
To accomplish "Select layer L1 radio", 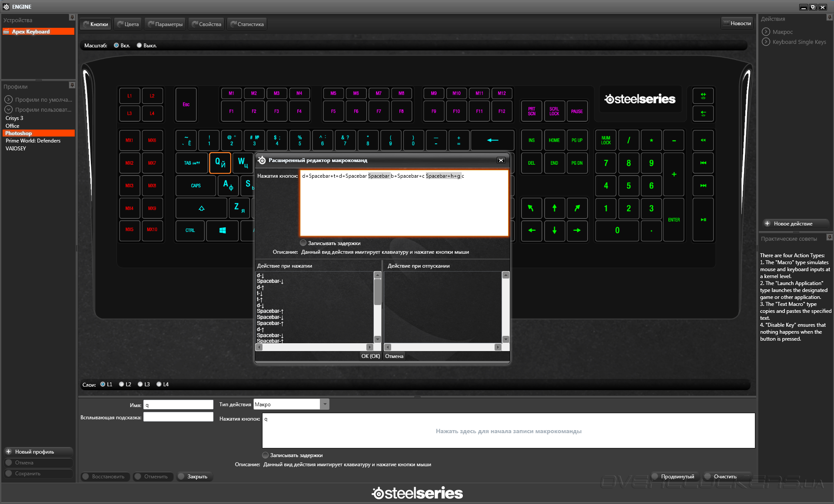I will [103, 384].
